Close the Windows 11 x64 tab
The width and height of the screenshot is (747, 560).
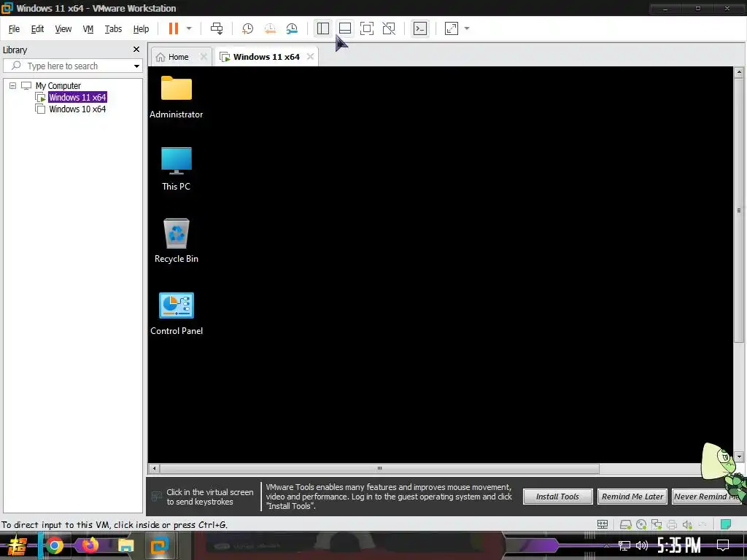[310, 57]
